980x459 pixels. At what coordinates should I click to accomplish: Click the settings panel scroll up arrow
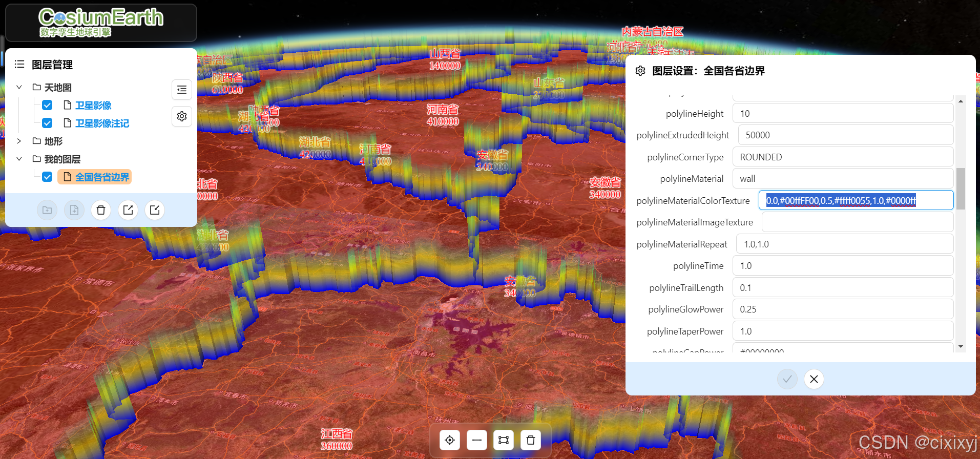coord(961,101)
